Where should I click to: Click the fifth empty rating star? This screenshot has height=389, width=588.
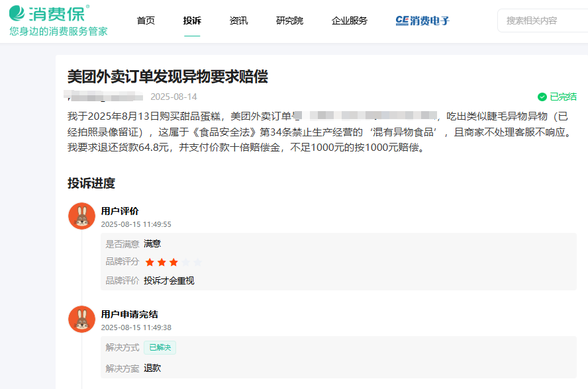[x=197, y=263]
